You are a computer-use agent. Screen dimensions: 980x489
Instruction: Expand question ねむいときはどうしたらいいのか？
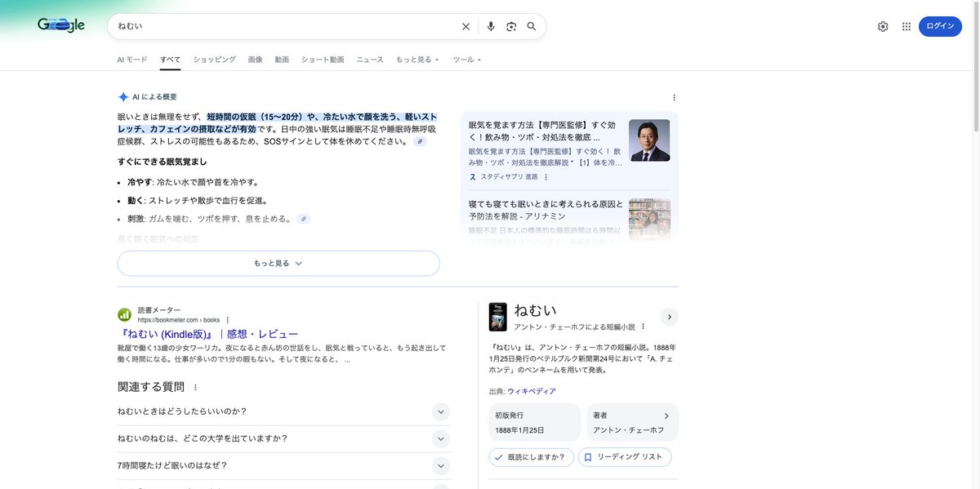(440, 411)
